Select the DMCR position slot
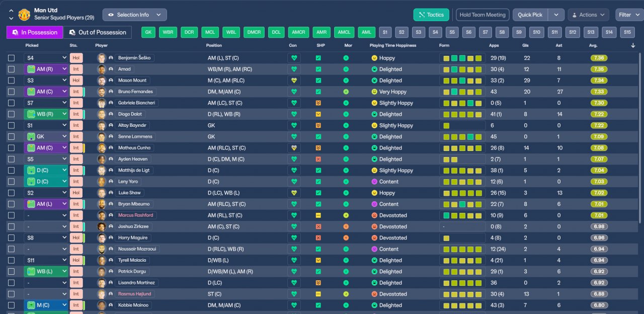Viewport: 644px width, 314px height. [254, 32]
